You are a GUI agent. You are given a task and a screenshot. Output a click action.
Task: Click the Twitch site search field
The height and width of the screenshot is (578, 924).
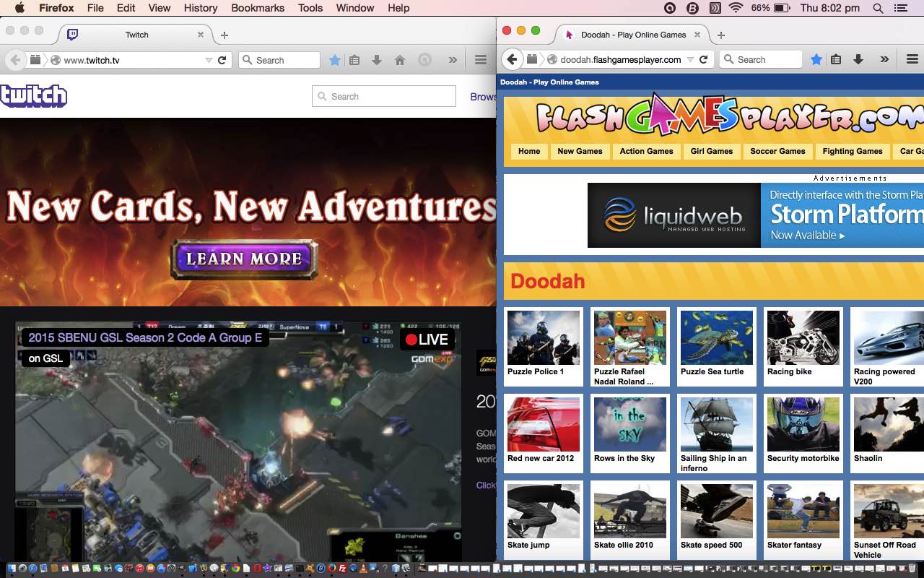384,96
